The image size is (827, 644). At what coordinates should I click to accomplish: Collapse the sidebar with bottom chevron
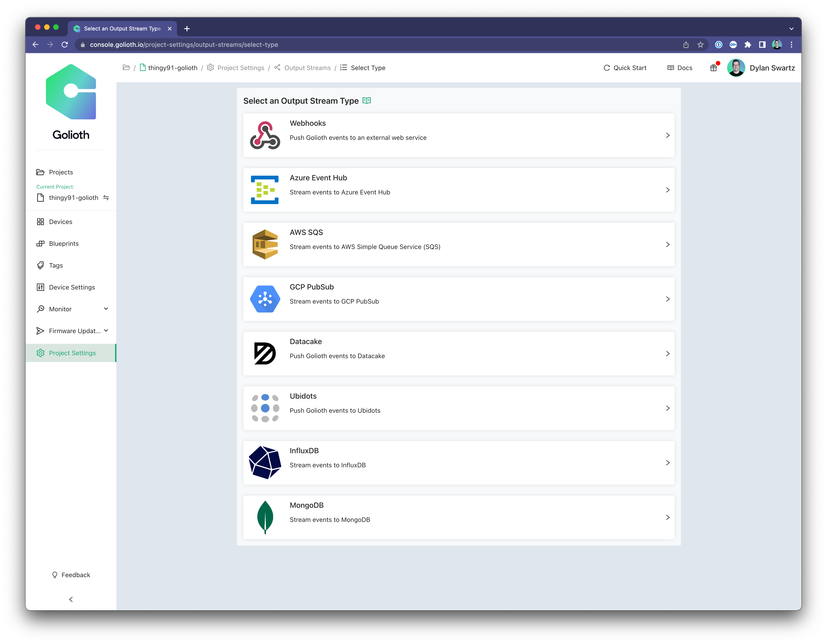coord(71,599)
